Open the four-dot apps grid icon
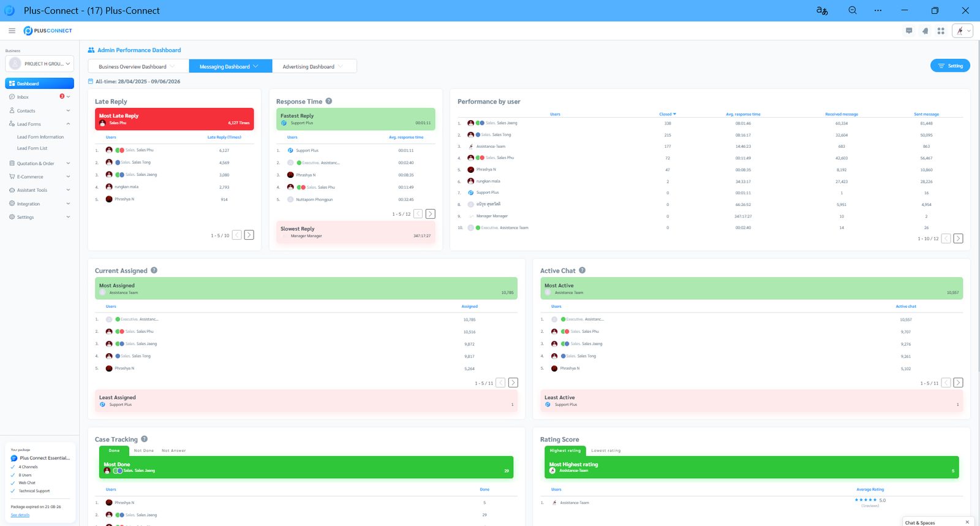This screenshot has height=526, width=980. pyautogui.click(x=941, y=31)
